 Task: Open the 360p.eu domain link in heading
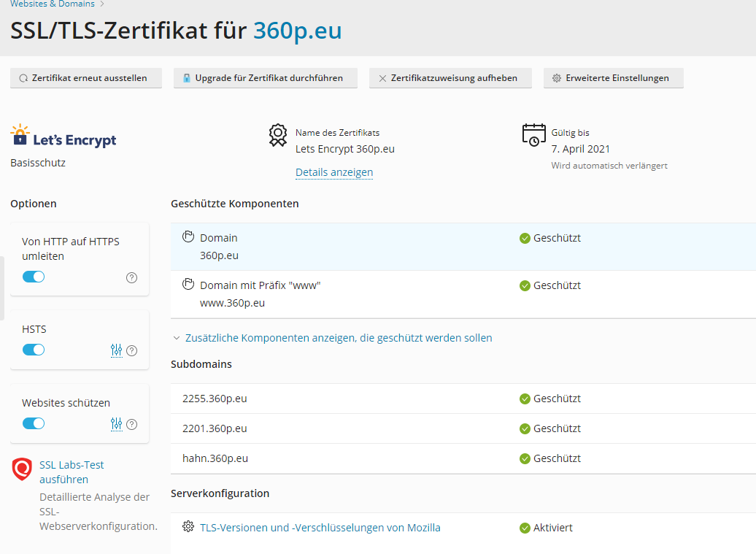297,31
